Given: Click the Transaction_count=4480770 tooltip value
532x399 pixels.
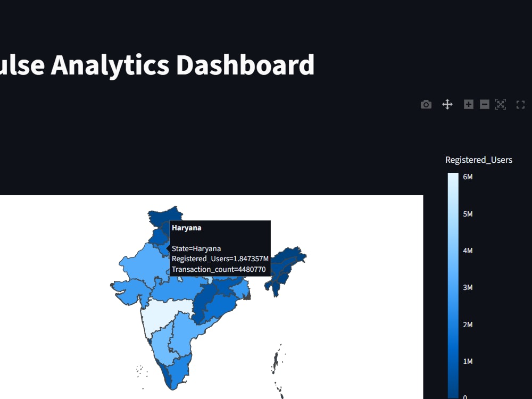Looking at the screenshot, I should [219, 269].
